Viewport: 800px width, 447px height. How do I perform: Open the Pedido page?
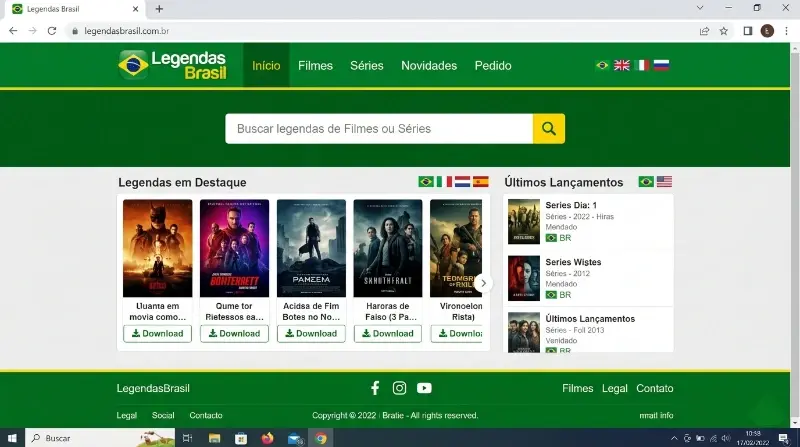tap(493, 65)
